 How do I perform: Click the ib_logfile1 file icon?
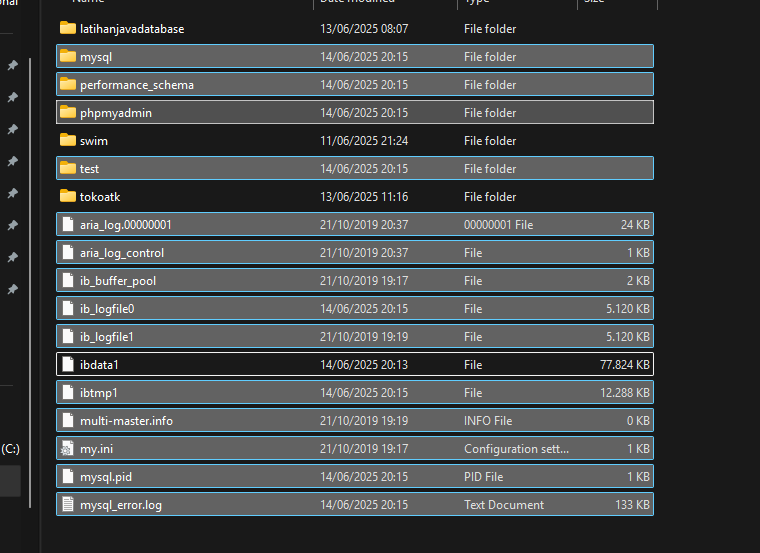[x=68, y=336]
